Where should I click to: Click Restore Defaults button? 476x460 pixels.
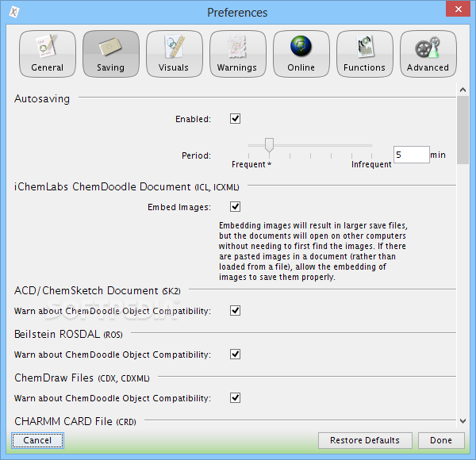pos(365,440)
